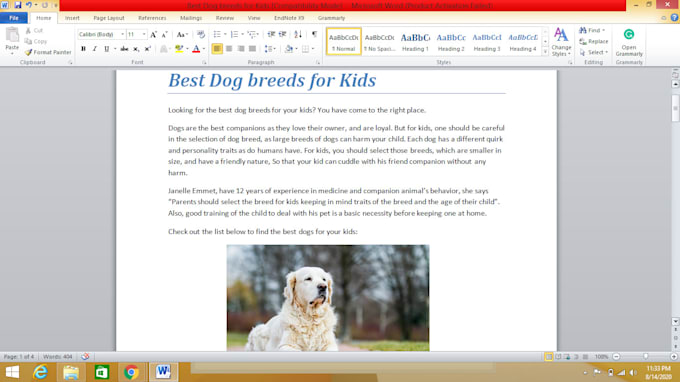Image resolution: width=680 pixels, height=382 pixels.
Task: Open the font size dropdown
Action: [144, 34]
